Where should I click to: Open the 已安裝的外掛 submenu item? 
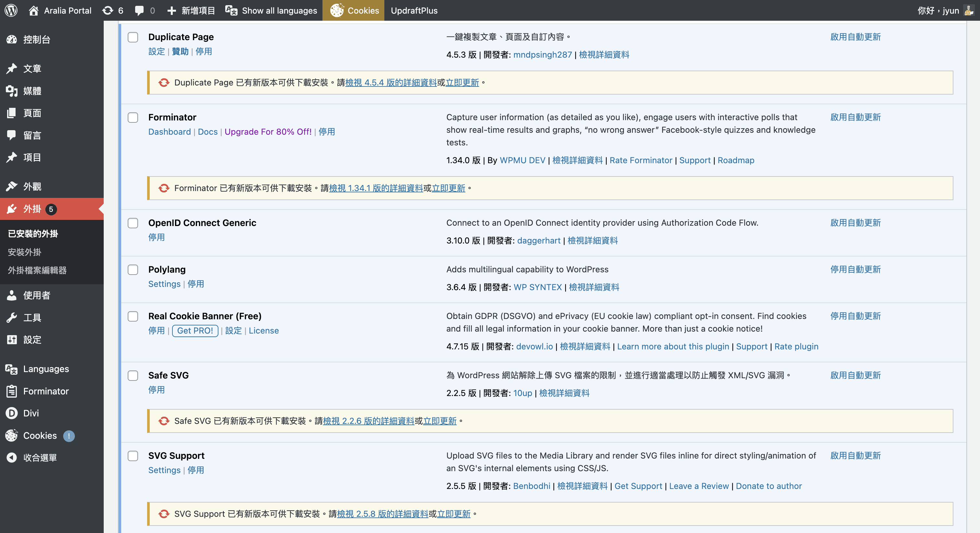tap(33, 234)
